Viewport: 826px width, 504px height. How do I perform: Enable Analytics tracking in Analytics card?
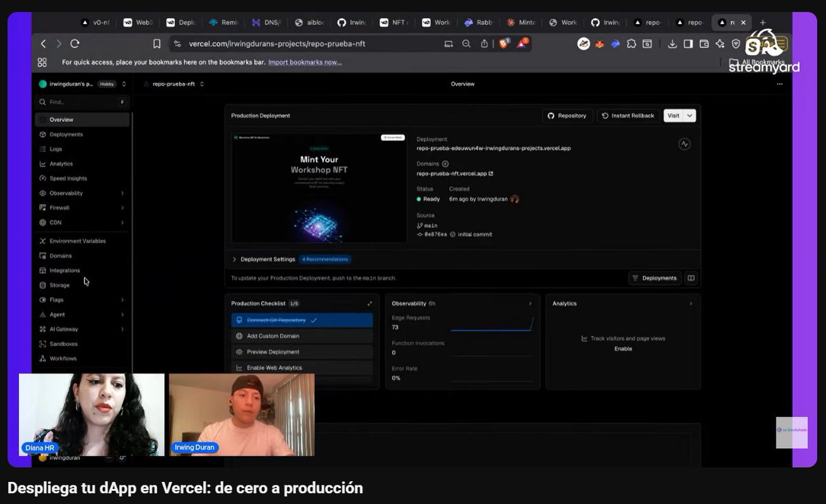(x=623, y=348)
